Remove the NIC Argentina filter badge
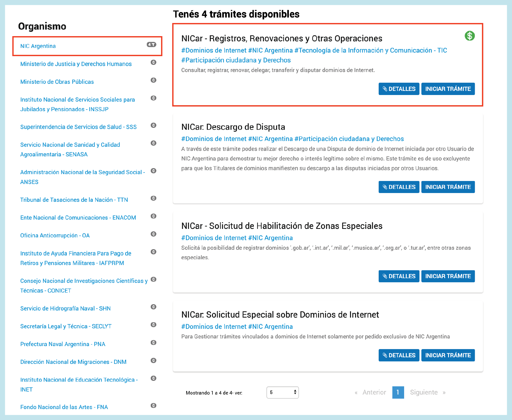The image size is (512, 420). pos(151,45)
